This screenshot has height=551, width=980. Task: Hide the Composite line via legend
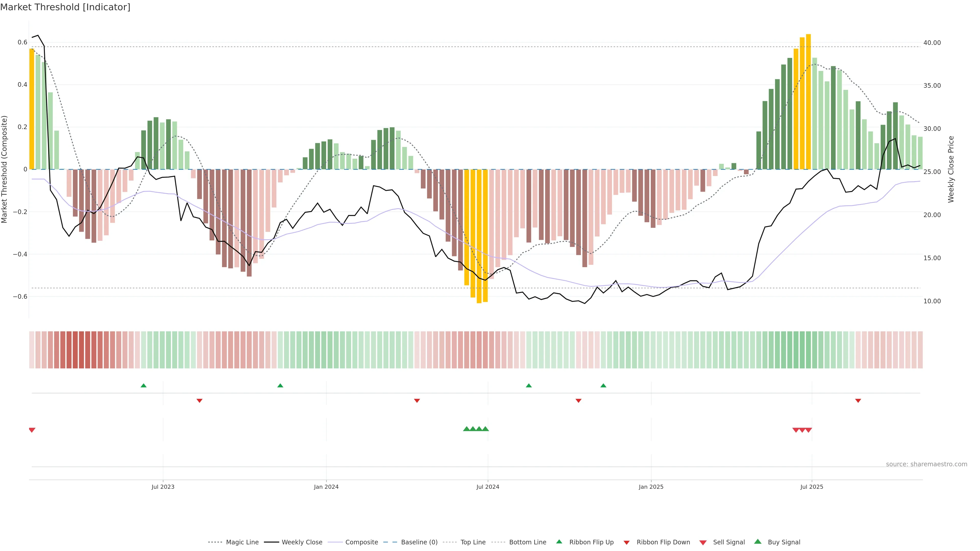(x=361, y=542)
